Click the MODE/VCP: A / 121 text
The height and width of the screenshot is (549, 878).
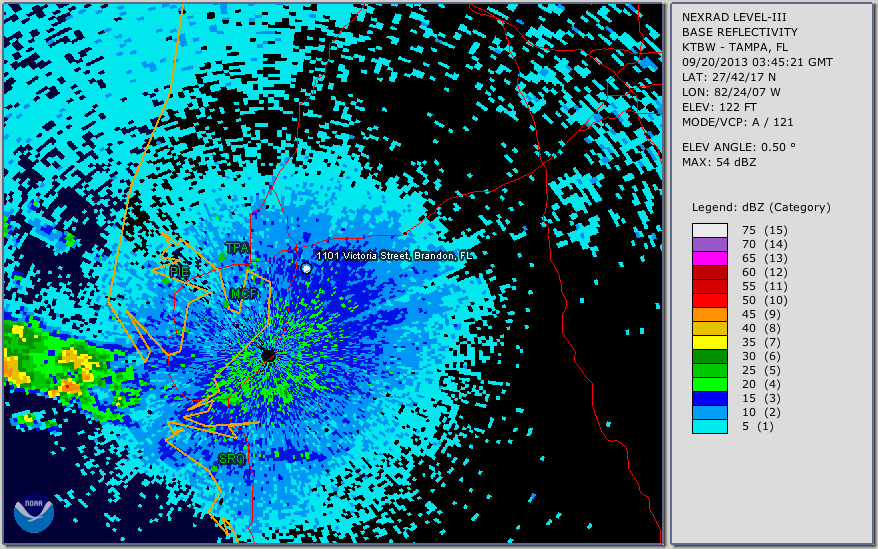pos(737,122)
